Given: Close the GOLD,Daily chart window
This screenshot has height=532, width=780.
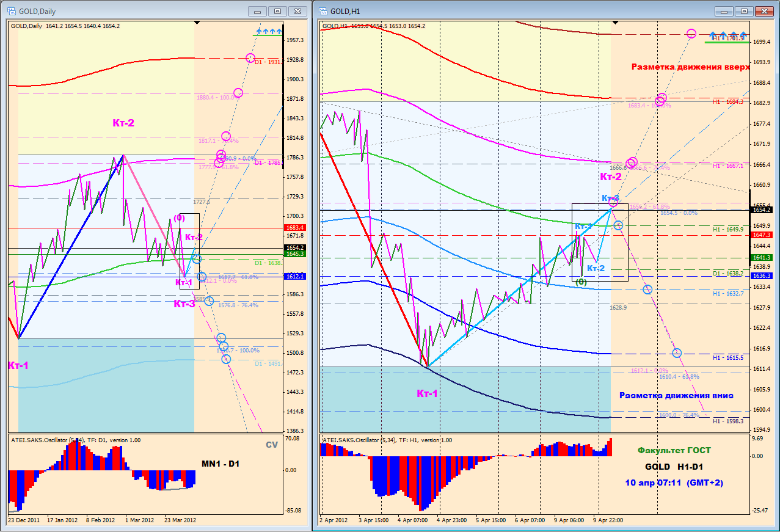Looking at the screenshot, I should coord(297,11).
